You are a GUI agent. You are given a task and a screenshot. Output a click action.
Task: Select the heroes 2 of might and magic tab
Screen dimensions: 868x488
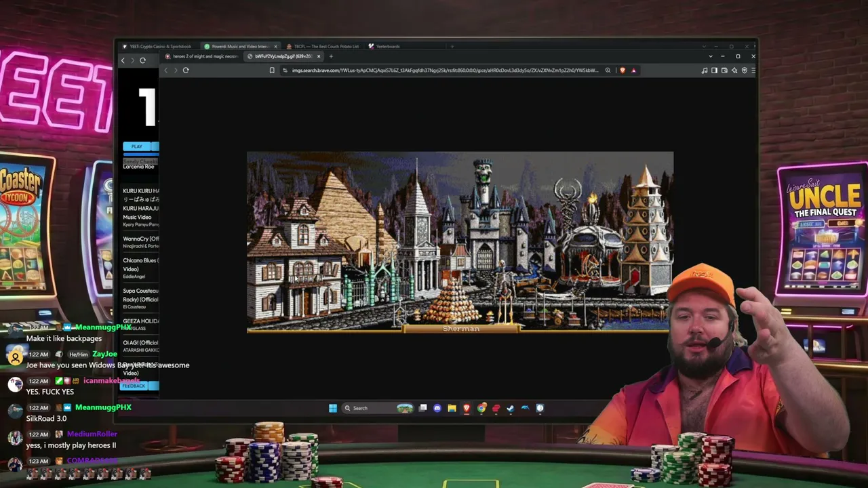click(x=202, y=56)
